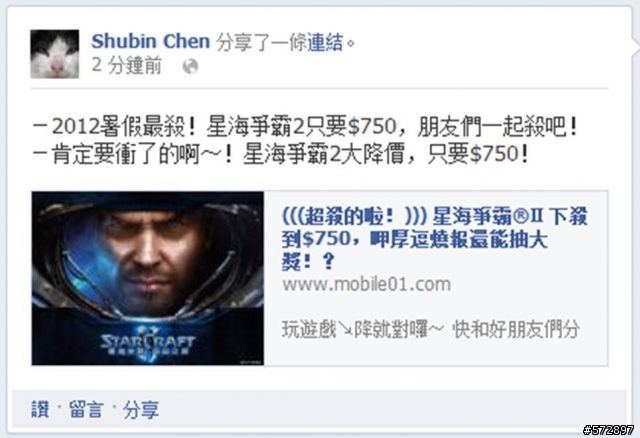Follow the blue 連結 link in post header

(x=325, y=42)
